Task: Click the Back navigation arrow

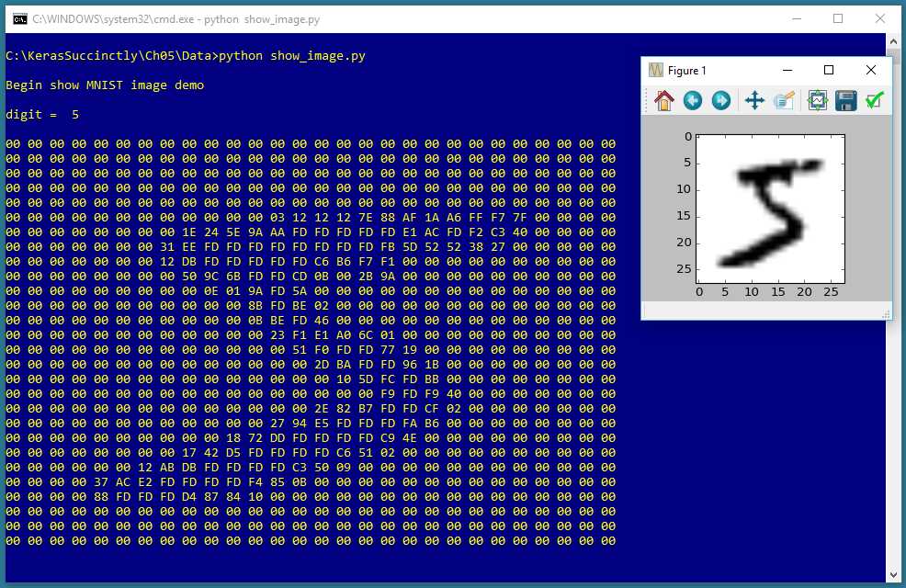Action: click(x=693, y=101)
